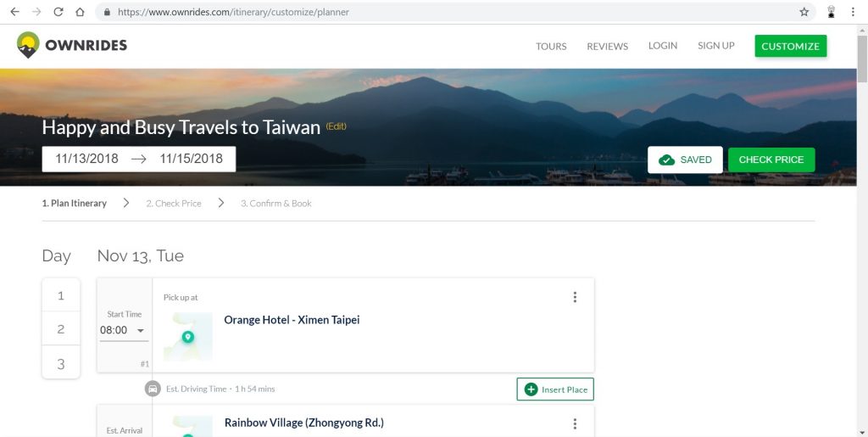Image resolution: width=868 pixels, height=437 pixels.
Task: Click the Orange Hotel map thumbnail
Action: (188, 337)
